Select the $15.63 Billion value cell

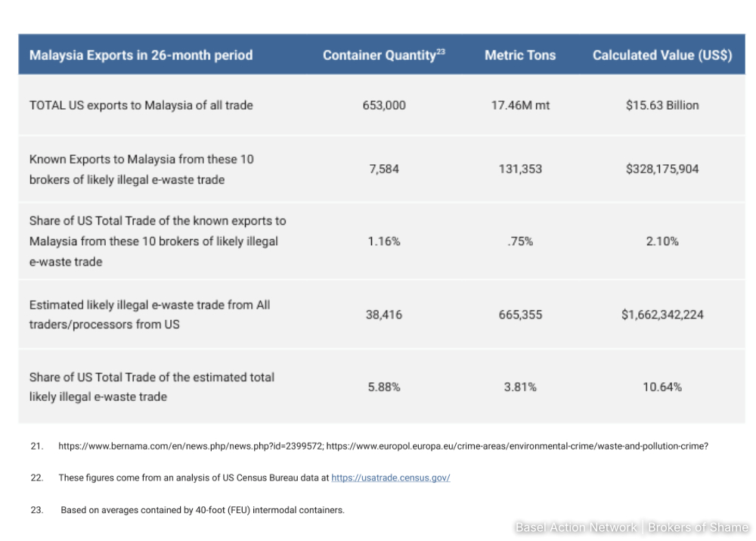(x=662, y=105)
